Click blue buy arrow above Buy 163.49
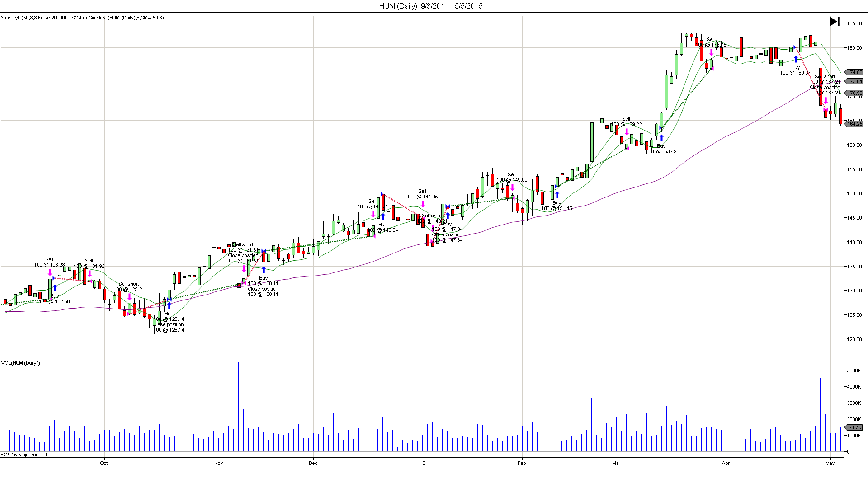868x478 pixels. (661, 138)
